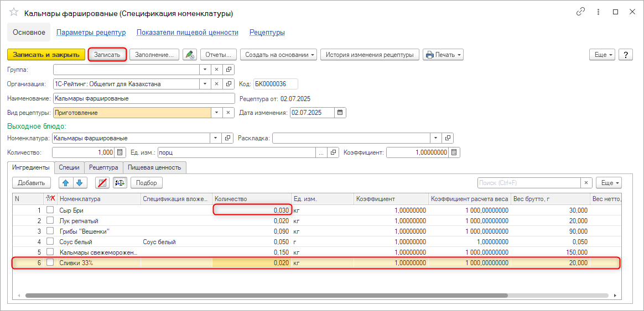Viewport: 644px width, 311px height.
Task: Expand the Номенклатура dropdown
Action: (x=216, y=138)
